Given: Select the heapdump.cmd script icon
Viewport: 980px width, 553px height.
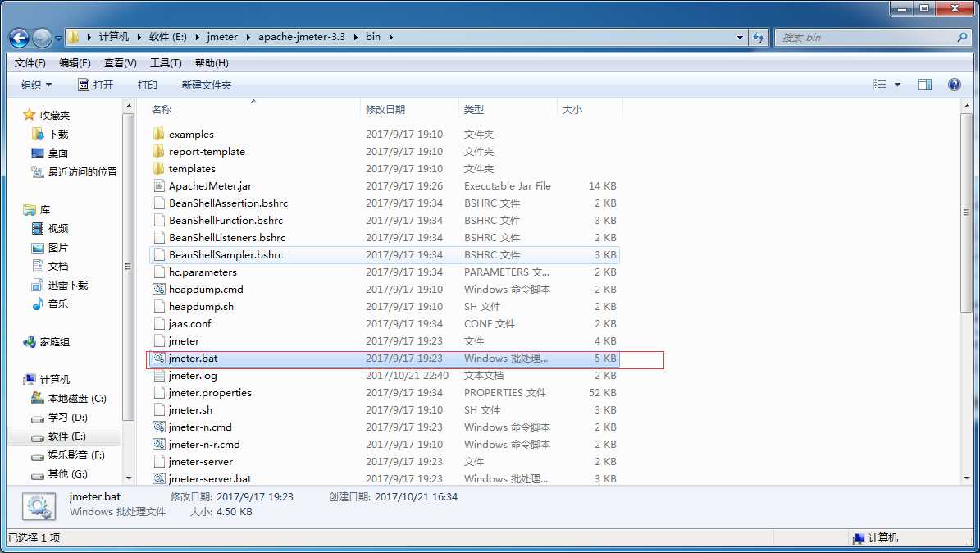Looking at the screenshot, I should click(x=159, y=289).
